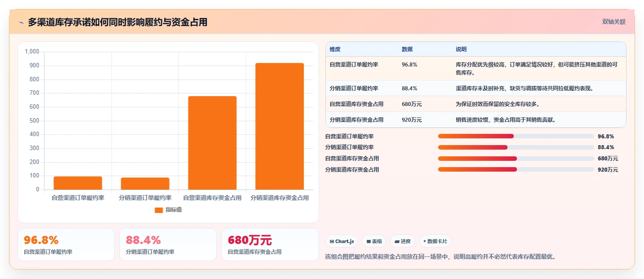Click the 维度 column header
644x279 pixels.
click(x=335, y=49)
